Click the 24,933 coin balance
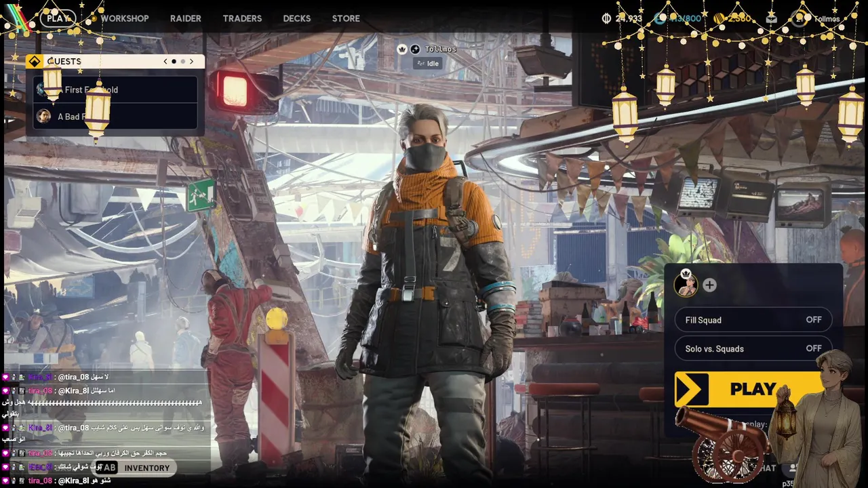Viewport: 868px width, 488px height. click(x=629, y=18)
